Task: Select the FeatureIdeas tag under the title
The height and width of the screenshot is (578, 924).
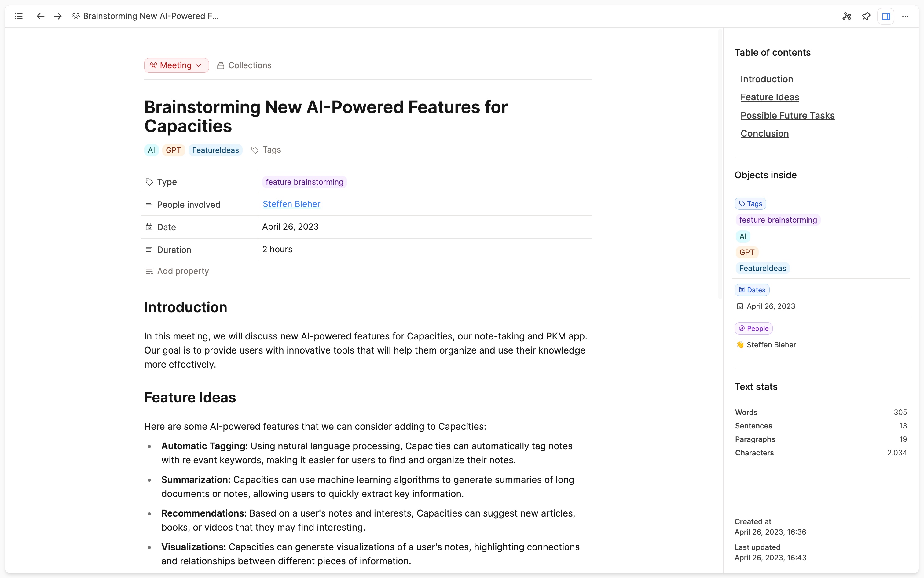Action: coord(215,150)
